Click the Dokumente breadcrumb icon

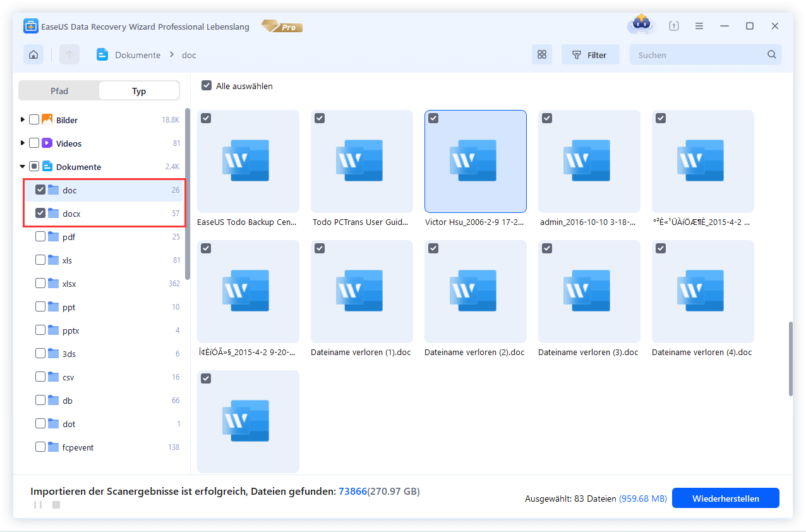[102, 55]
